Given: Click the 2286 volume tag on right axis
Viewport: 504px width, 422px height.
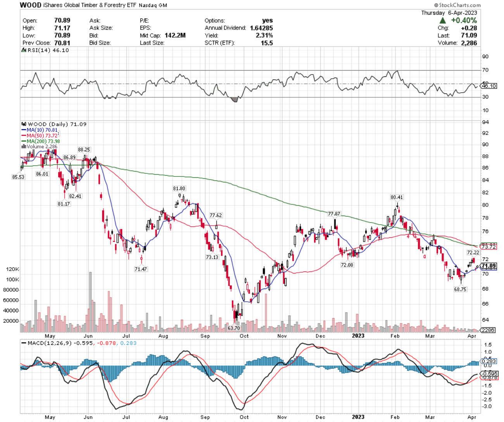Looking at the screenshot, I should pos(487,330).
